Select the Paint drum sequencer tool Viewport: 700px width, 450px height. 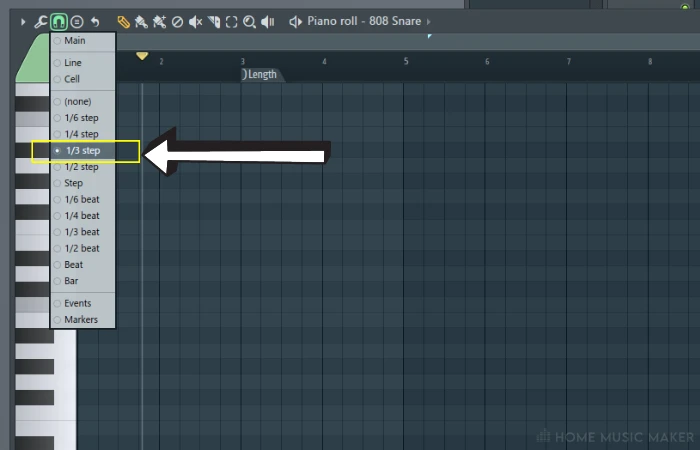159,21
